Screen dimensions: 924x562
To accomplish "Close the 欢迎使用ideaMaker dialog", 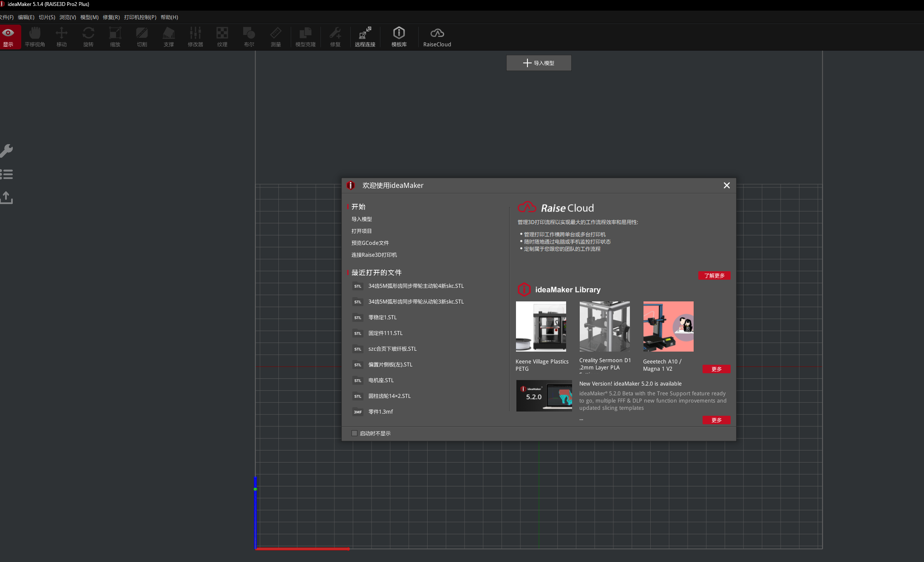I will click(x=726, y=185).
